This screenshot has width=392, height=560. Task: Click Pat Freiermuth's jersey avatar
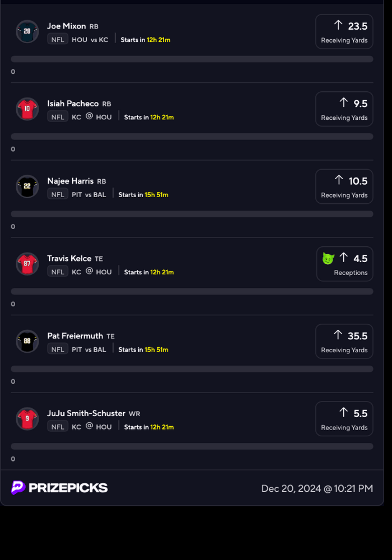27,341
